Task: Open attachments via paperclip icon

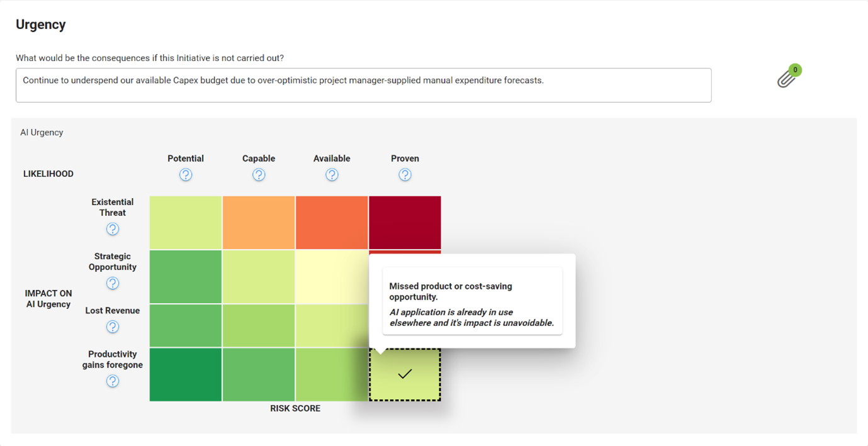Action: click(x=787, y=77)
